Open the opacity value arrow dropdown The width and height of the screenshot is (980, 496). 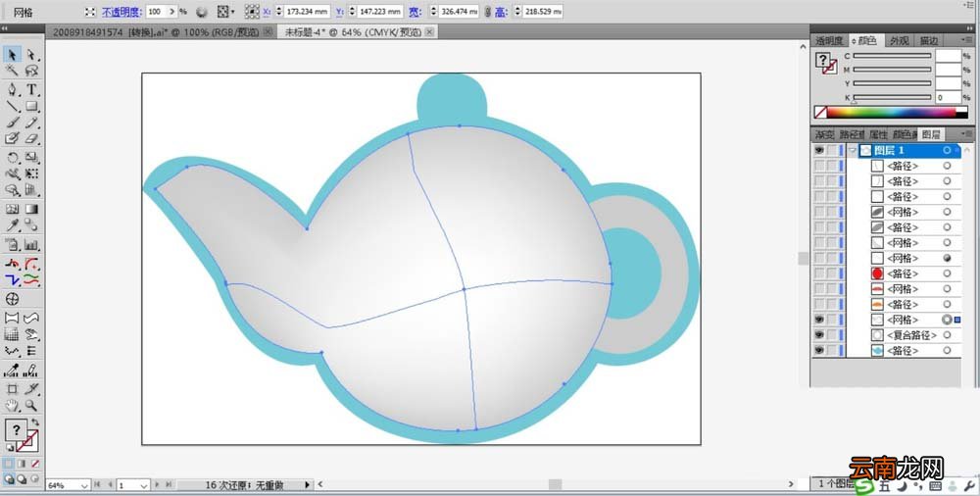point(171,12)
